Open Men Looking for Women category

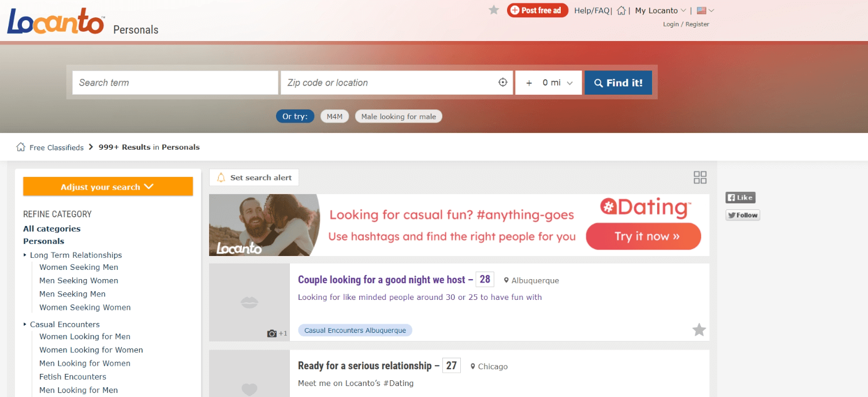click(x=85, y=363)
